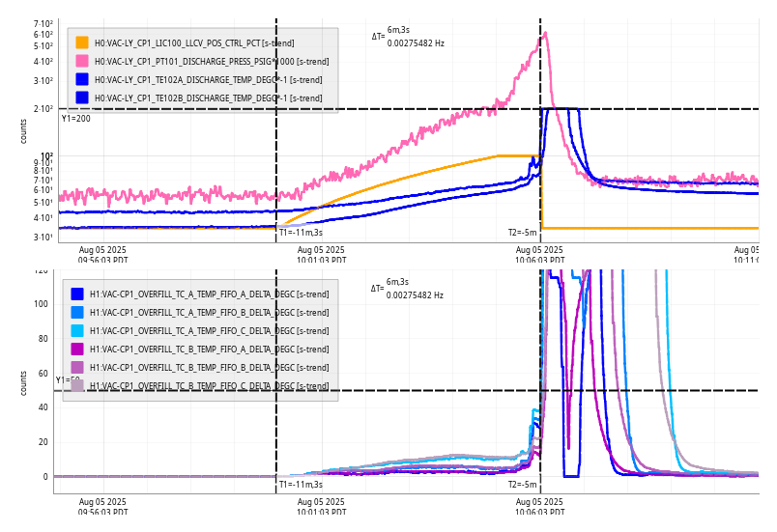Click blue swatch beside TE102B_DISCHARGE_TEMP_DEGC
Screen dimensions: 777x532
pos(82,98)
